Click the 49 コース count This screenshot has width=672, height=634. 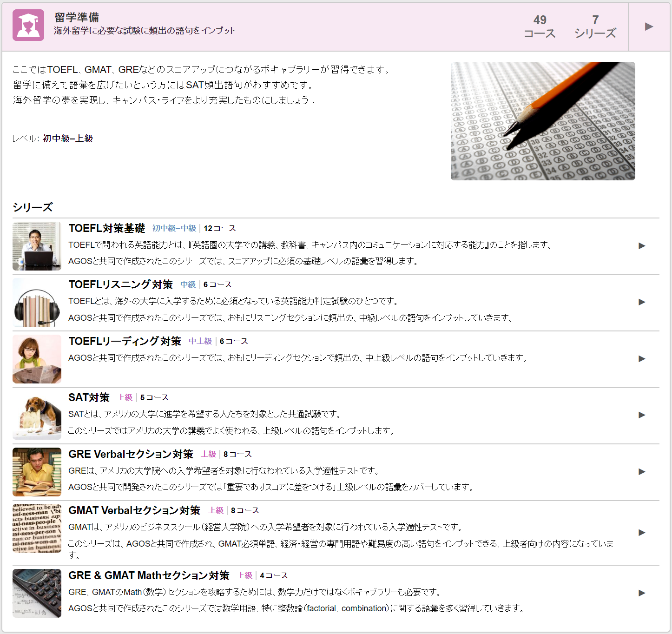click(x=540, y=26)
